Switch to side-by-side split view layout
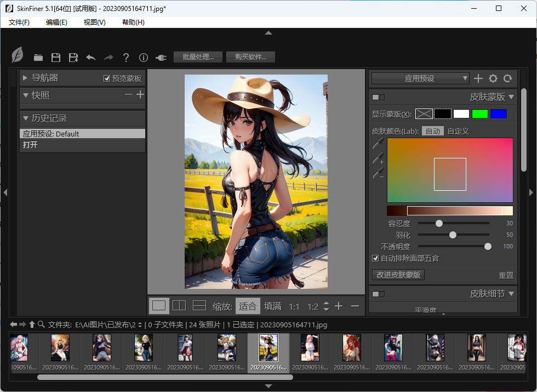537x392 pixels. pyautogui.click(x=179, y=305)
